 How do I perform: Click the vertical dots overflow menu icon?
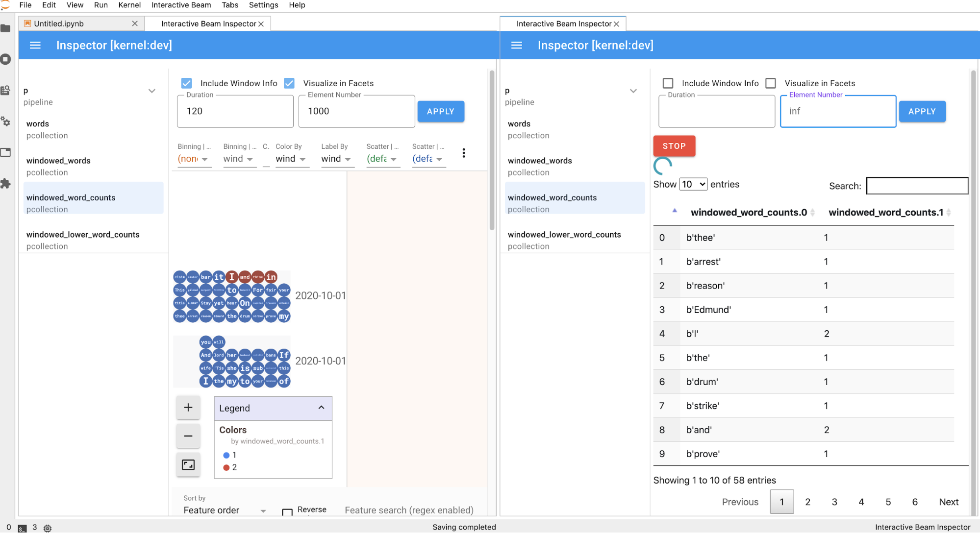(x=464, y=153)
